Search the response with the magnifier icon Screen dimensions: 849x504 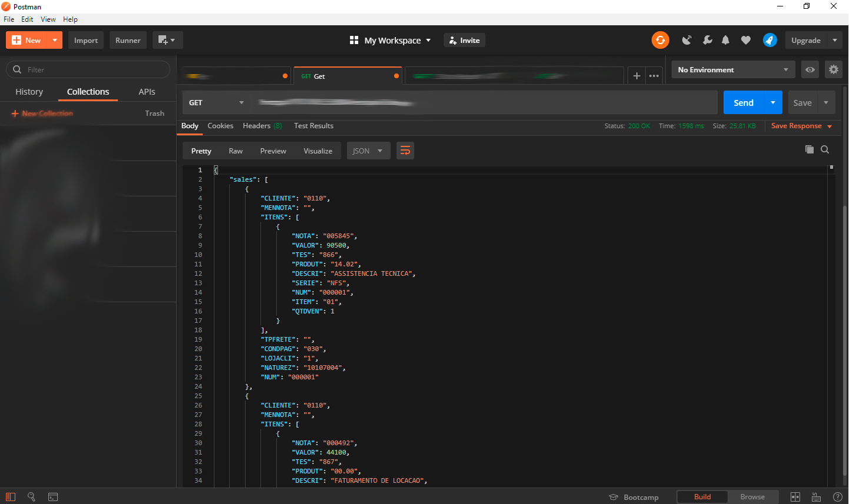point(825,149)
